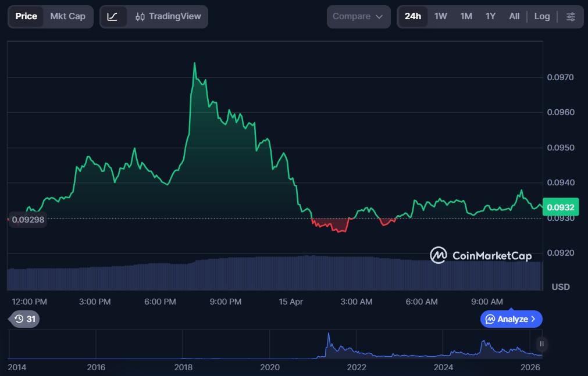This screenshot has height=376, width=588.
Task: Toggle the Price display mode
Action: [x=26, y=16]
